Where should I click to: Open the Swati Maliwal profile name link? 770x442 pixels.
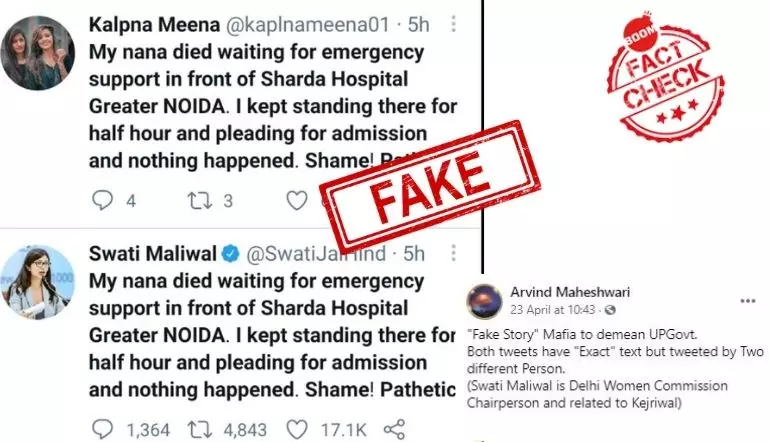tap(153, 254)
